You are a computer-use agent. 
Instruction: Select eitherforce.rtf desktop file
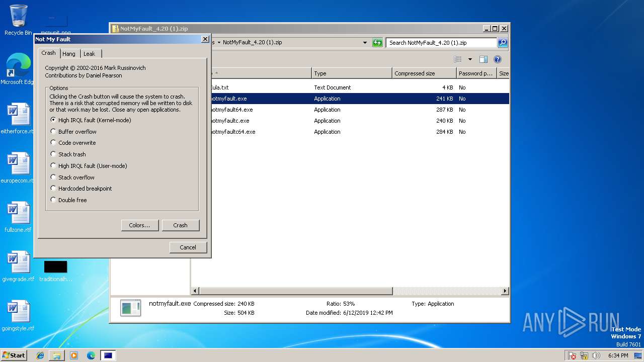pyautogui.click(x=18, y=119)
